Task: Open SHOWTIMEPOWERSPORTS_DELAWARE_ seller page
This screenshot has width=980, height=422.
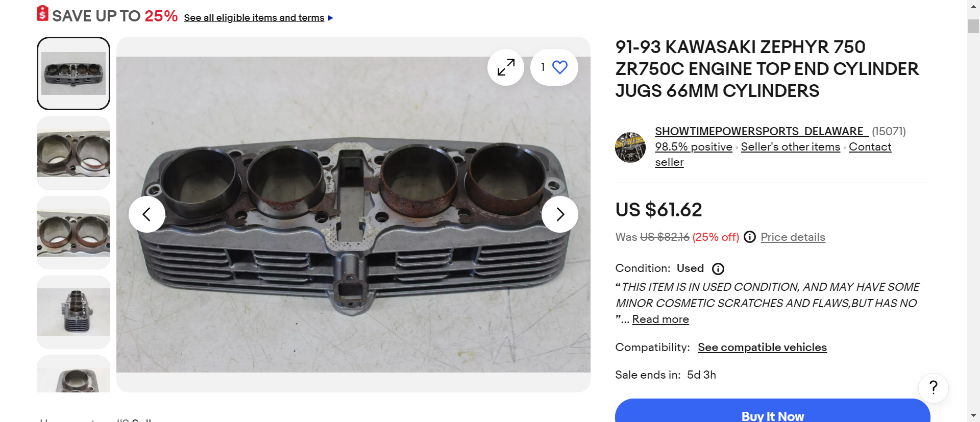Action: (761, 132)
